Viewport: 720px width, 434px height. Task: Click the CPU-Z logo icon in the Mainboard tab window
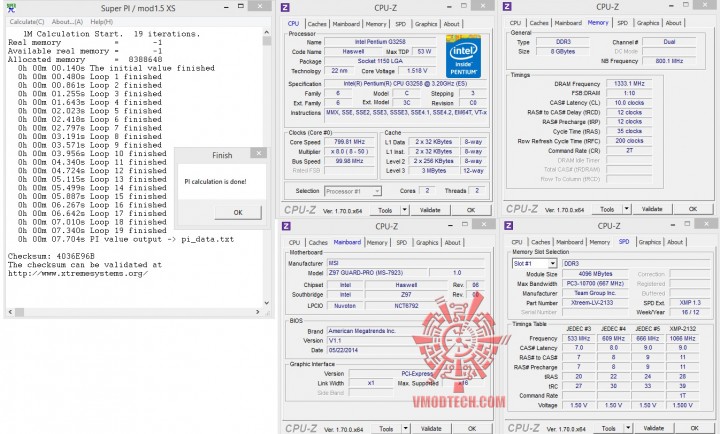pos(286,226)
